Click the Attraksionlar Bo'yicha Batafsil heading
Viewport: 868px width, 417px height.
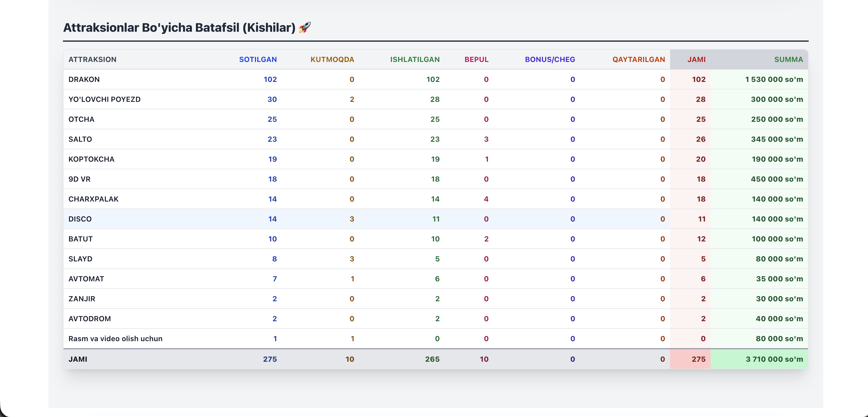pos(179,27)
